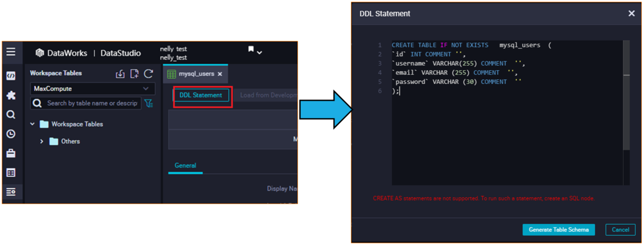The height and width of the screenshot is (245, 644).
Task: Close the DDL Statement dialog
Action: [632, 13]
